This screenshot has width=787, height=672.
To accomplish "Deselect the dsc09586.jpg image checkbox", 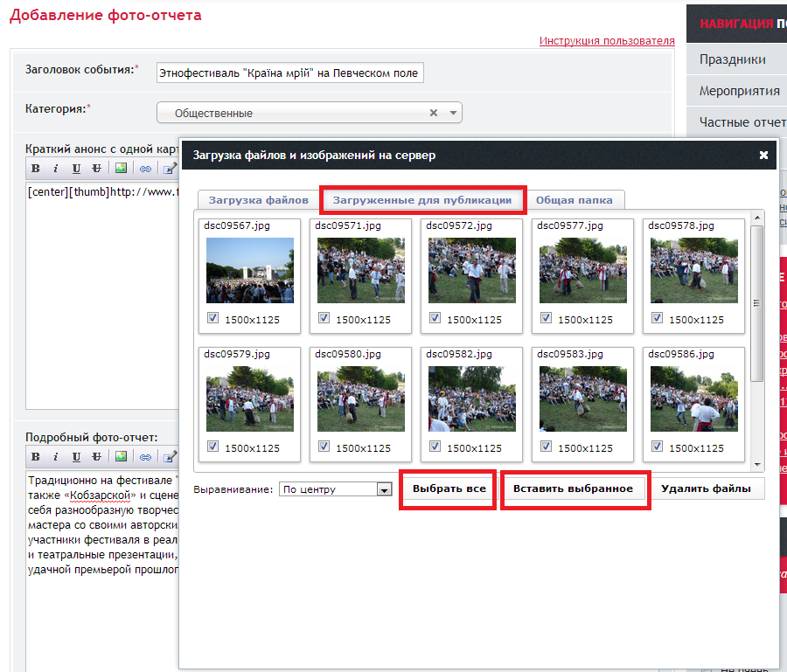I will (x=657, y=447).
